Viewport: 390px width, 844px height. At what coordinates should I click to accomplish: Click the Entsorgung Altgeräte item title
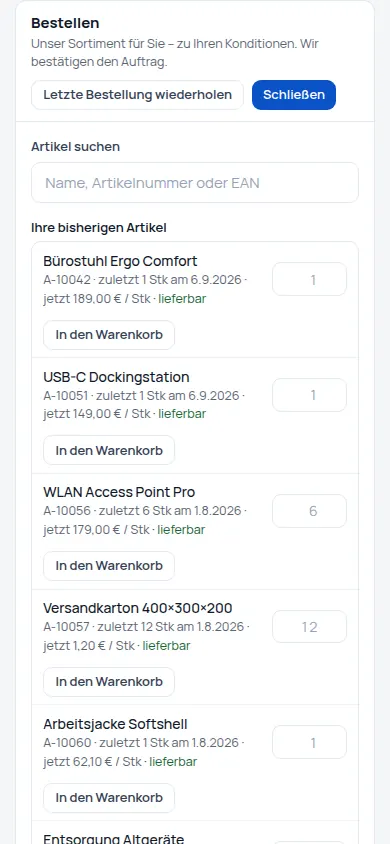(114, 838)
